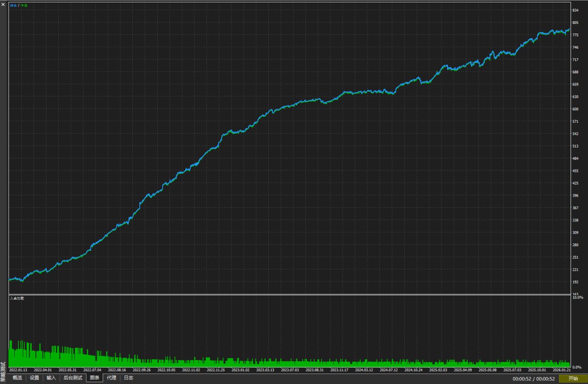
Task: Click the 2022.01.13 date on the timeline
Action: coord(18,370)
